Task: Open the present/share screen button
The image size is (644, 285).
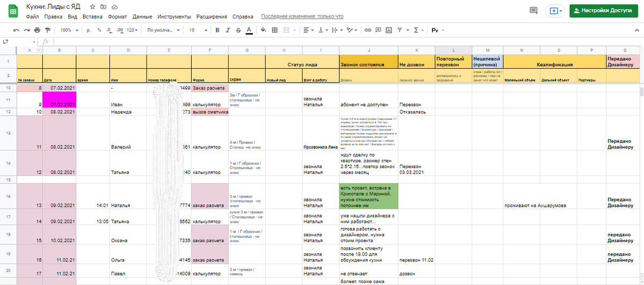Action: pos(555,10)
